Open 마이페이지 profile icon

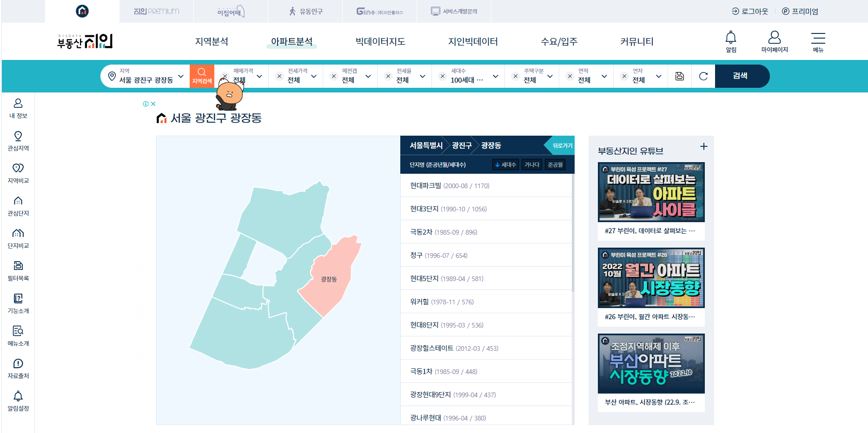click(774, 41)
